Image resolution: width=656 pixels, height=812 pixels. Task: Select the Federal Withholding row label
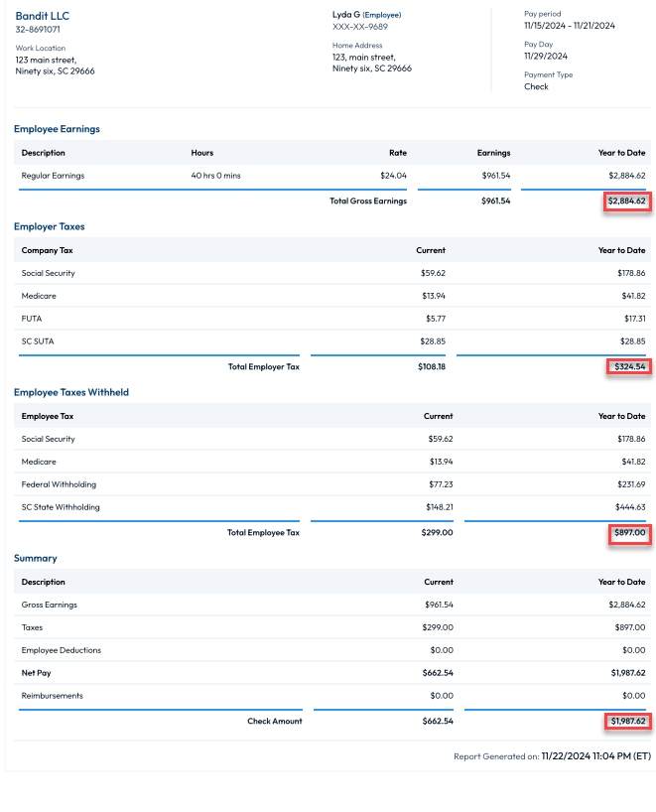[x=59, y=484]
